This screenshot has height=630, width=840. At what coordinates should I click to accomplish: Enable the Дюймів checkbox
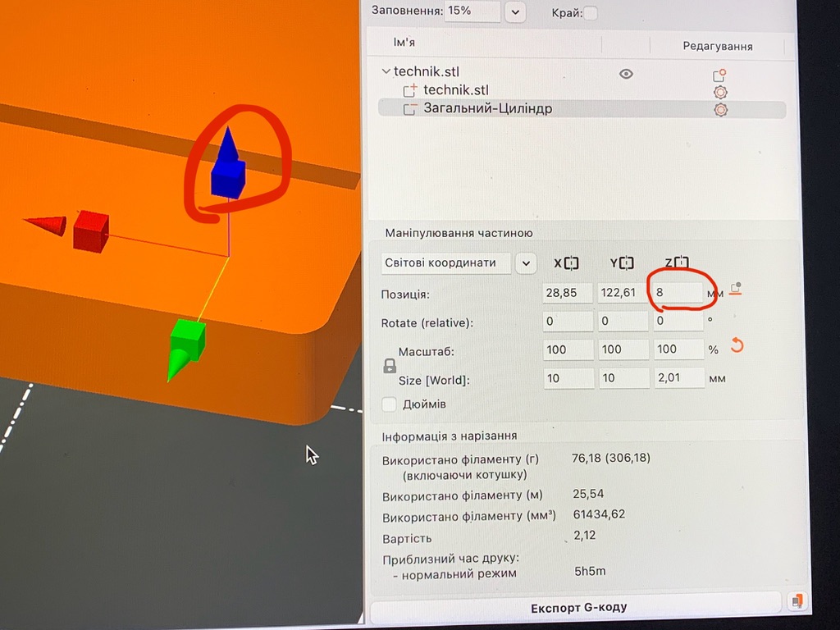(x=390, y=404)
